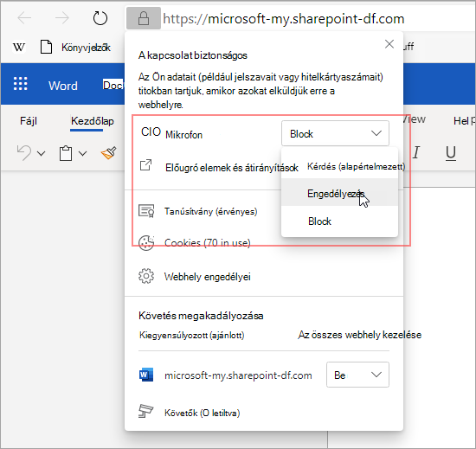This screenshot has width=476, height=449.
Task: Click the Word app title
Action: pyautogui.click(x=63, y=86)
